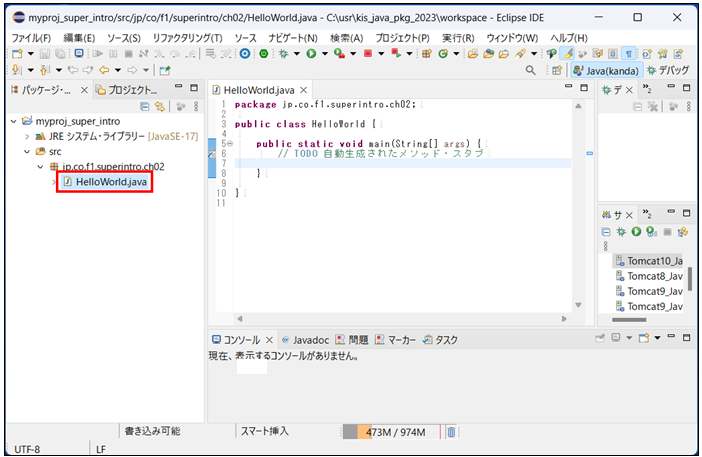Toggle the fold marker on the main method
This screenshot has width=702, height=457.
(x=230, y=143)
